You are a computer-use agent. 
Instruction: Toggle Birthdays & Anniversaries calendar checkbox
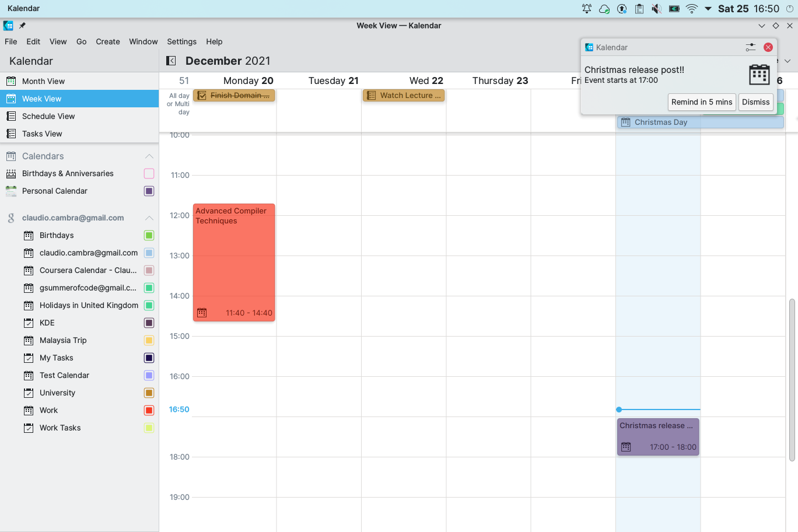149,173
